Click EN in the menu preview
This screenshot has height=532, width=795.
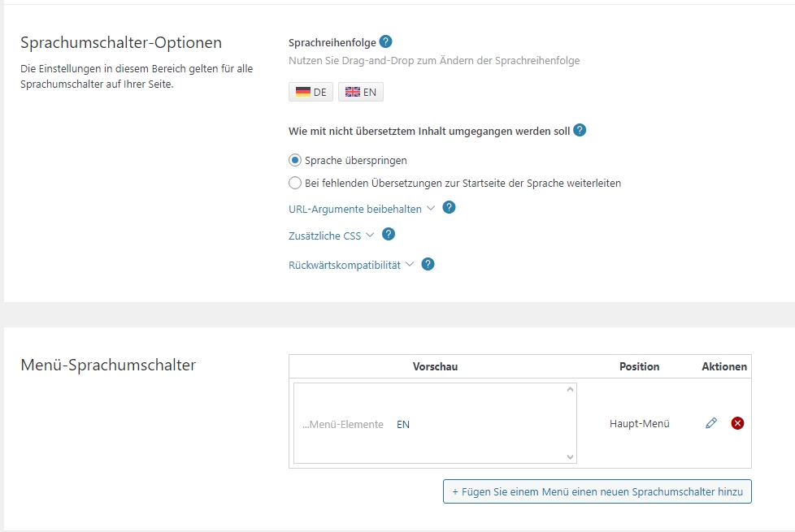point(403,425)
